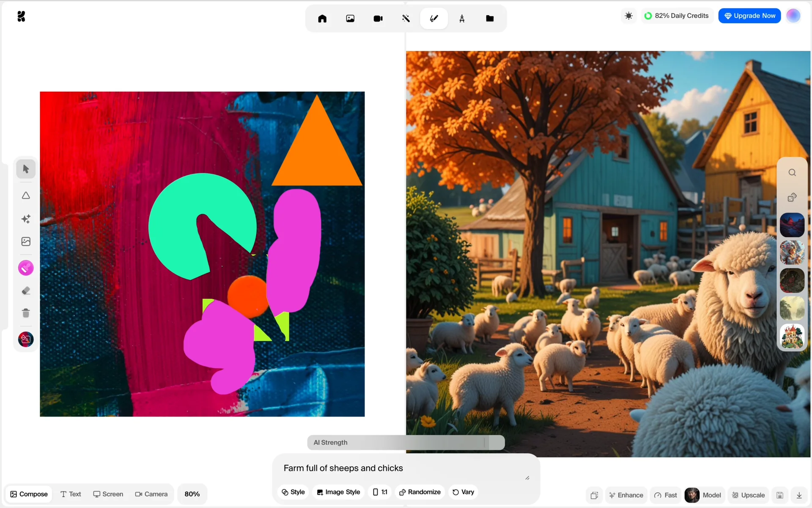
Task: Switch to the Camera tab
Action: [151, 494]
